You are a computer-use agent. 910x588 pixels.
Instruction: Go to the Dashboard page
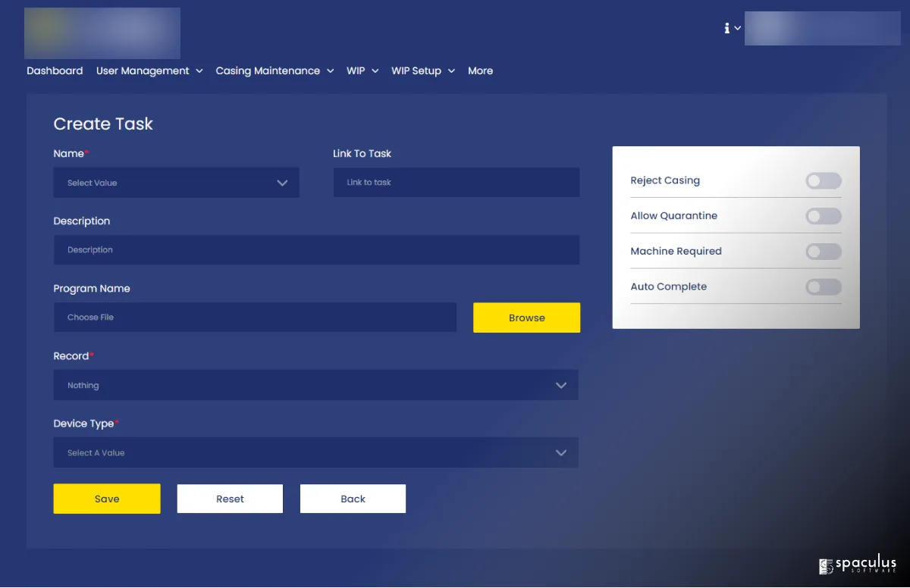[55, 70]
